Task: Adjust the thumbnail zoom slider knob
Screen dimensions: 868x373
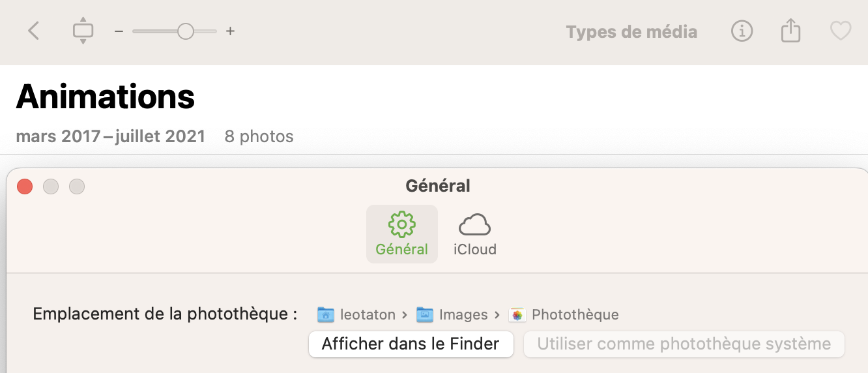Action: tap(186, 31)
